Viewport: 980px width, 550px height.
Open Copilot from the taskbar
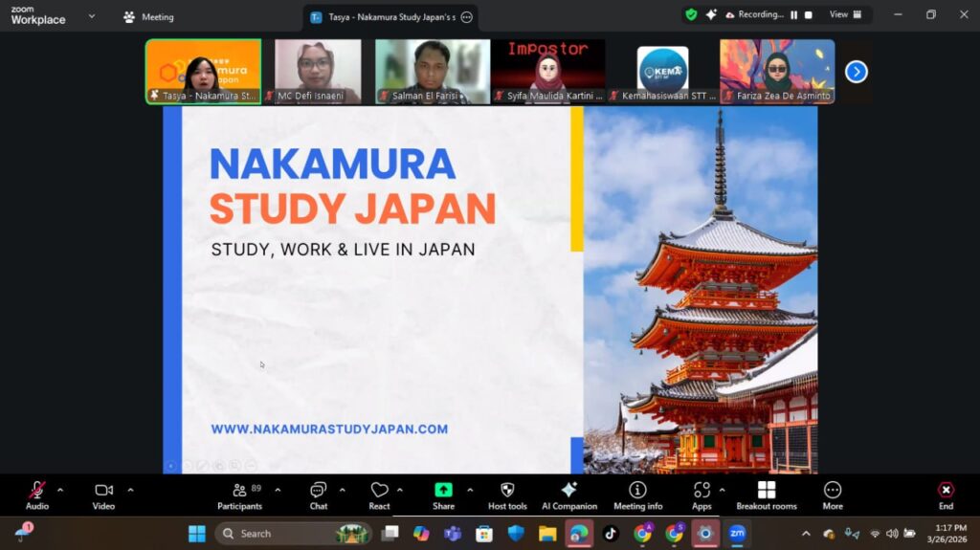421,533
